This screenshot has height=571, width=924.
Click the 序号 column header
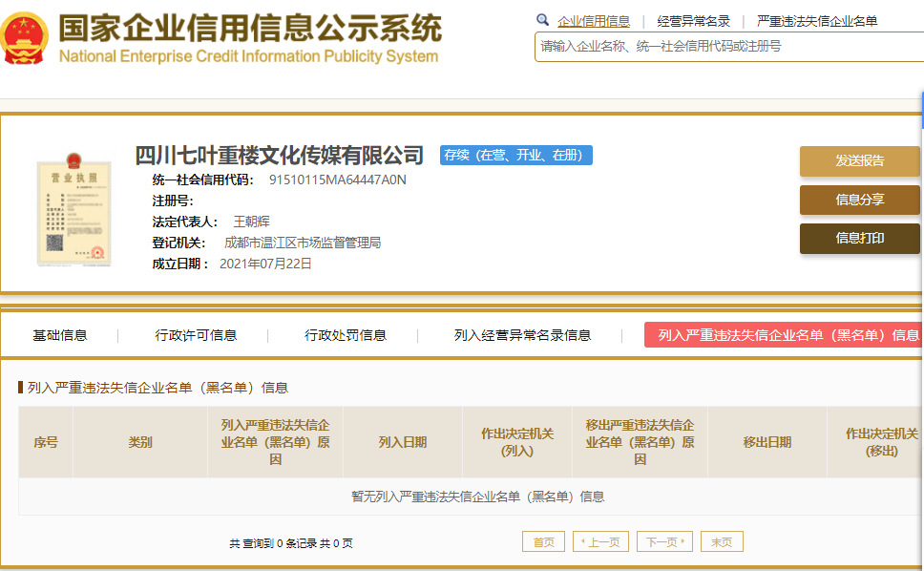point(46,442)
